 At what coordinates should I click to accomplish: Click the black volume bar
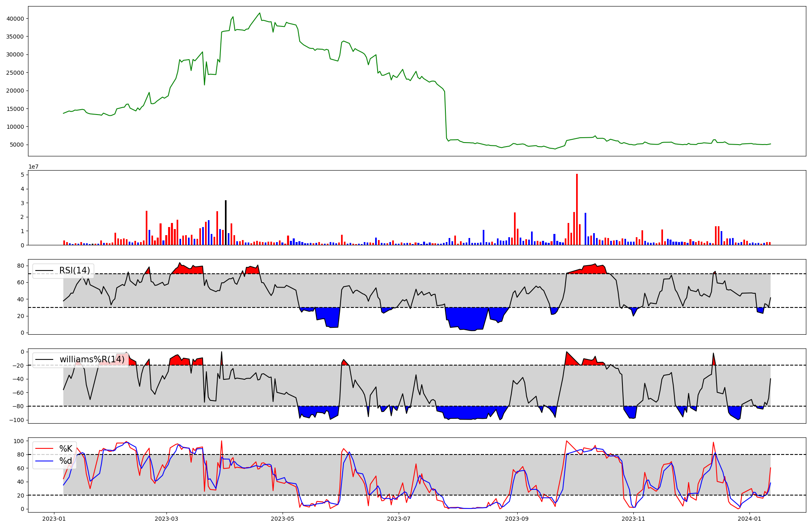point(226,223)
